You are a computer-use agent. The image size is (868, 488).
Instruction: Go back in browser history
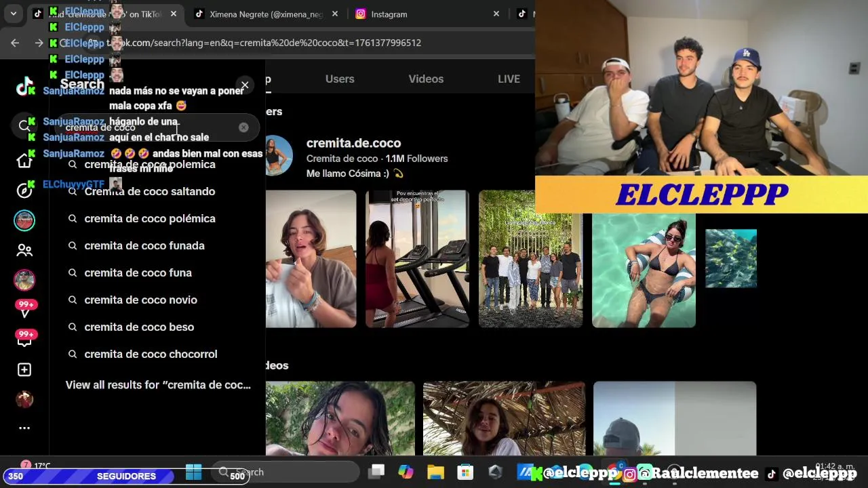(15, 43)
